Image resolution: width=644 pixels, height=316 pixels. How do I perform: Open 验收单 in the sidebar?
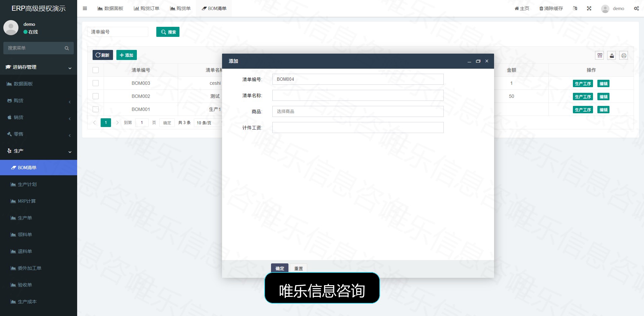click(39, 285)
